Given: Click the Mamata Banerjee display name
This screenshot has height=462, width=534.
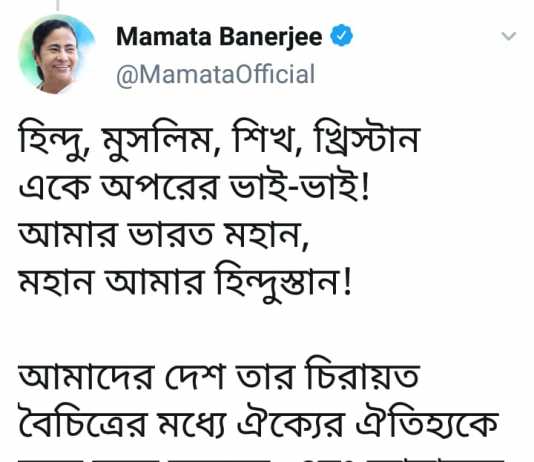Looking at the screenshot, I should point(219,36).
